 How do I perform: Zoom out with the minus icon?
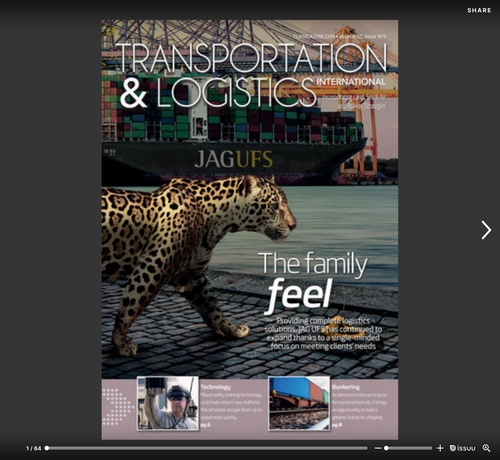[378, 448]
